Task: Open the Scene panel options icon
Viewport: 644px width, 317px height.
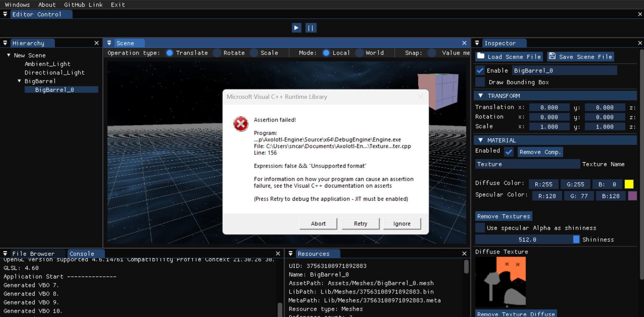Action: 109,43
